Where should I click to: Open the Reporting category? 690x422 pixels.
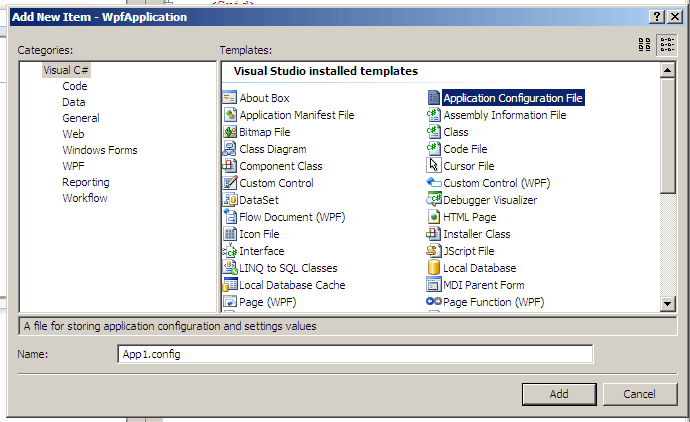coord(85,182)
